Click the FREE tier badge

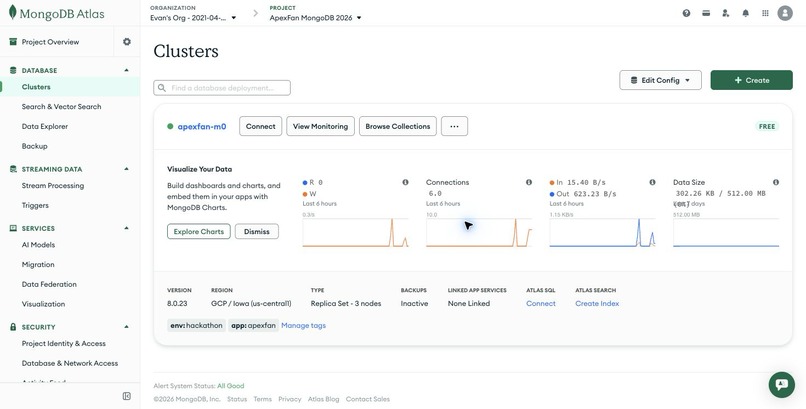767,126
